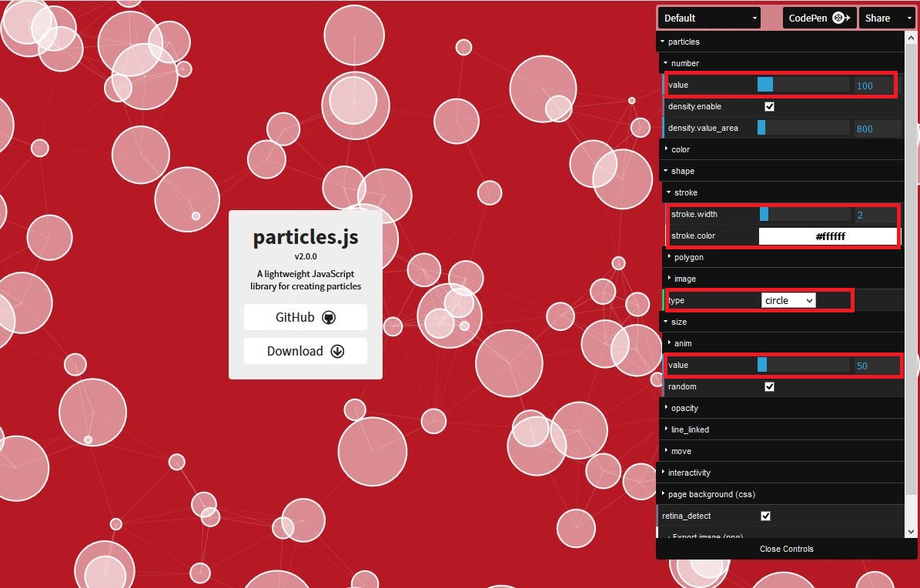The width and height of the screenshot is (920, 588).
Task: Toggle the size random checkbox
Action: [x=769, y=386]
